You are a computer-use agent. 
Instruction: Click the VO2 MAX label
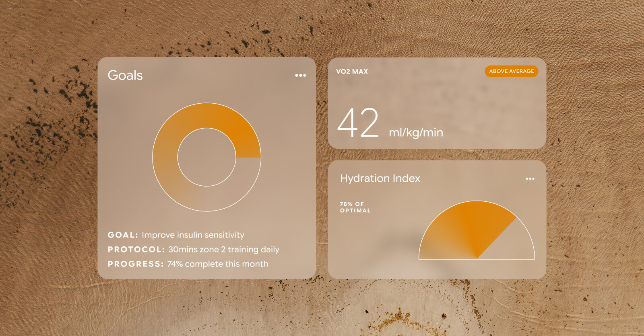point(352,72)
